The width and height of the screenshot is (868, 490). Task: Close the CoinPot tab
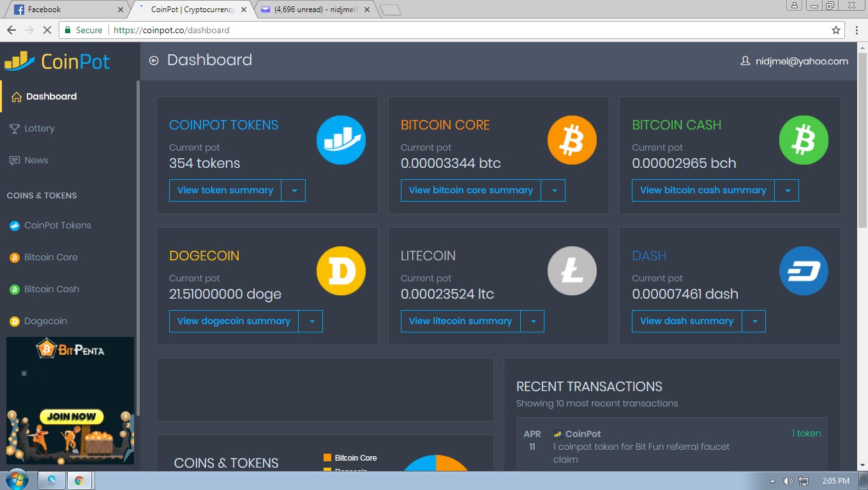tap(244, 10)
